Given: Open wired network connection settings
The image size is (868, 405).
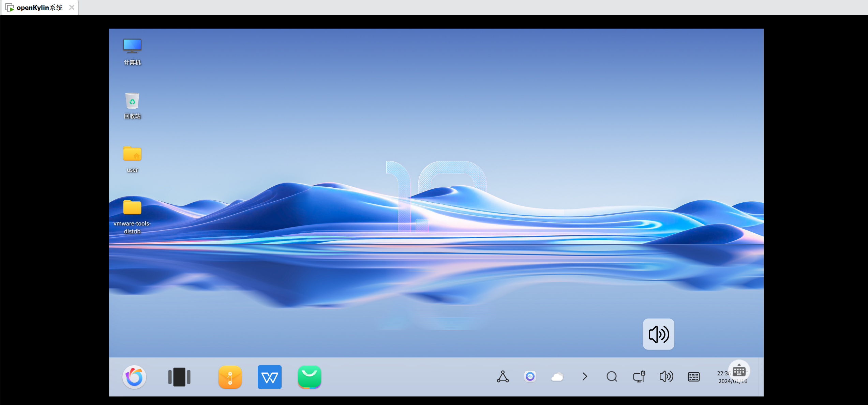Looking at the screenshot, I should (x=639, y=377).
